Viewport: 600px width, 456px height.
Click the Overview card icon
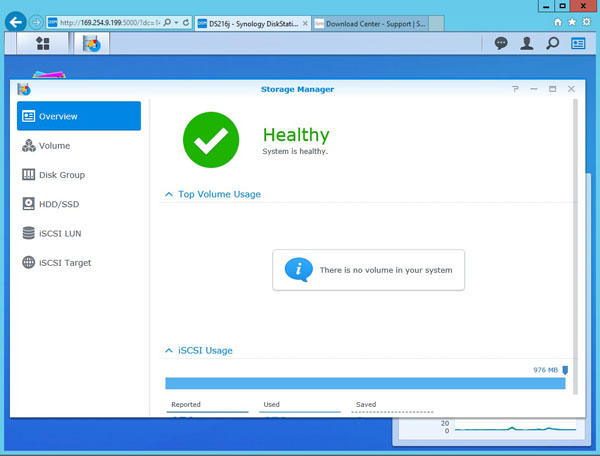click(x=29, y=116)
